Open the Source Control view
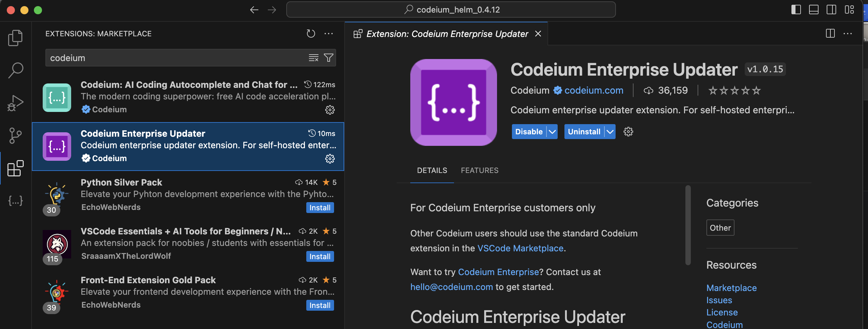This screenshot has height=329, width=868. pyautogui.click(x=15, y=136)
